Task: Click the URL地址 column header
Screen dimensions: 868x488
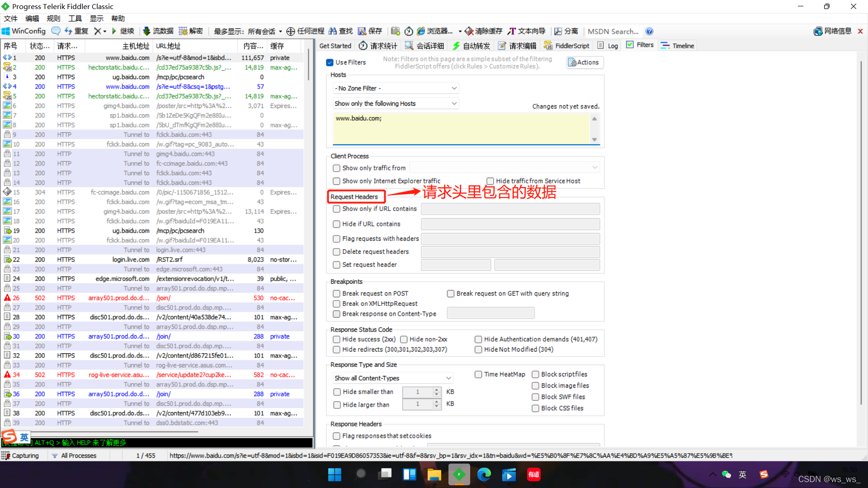Action: 195,46
